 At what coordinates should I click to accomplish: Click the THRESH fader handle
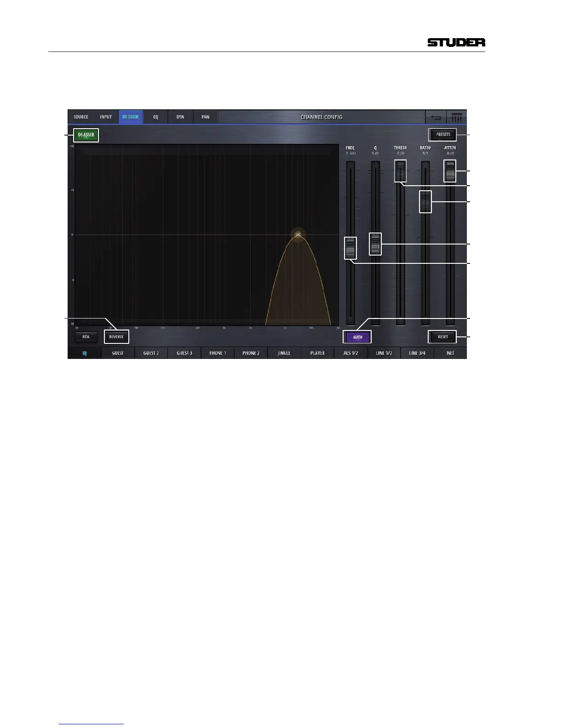pos(401,171)
